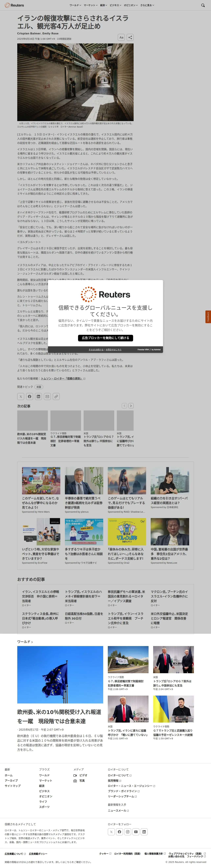Expand the ワールド menu
The height and width of the screenshot is (868, 211).
tap(75, 5)
